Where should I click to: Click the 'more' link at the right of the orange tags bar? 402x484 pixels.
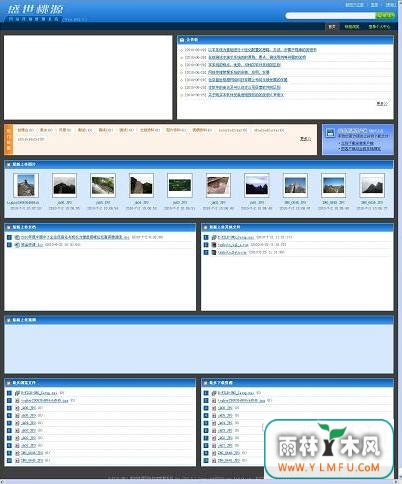(305, 139)
